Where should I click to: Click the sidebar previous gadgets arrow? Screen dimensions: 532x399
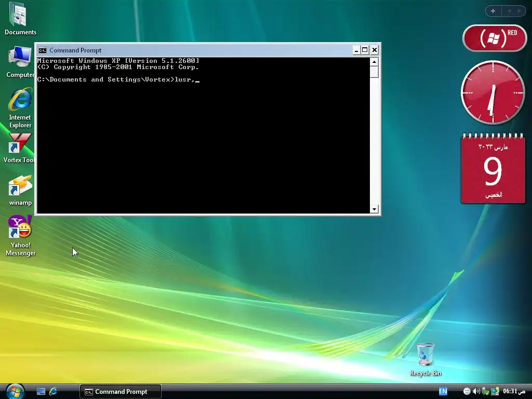tap(509, 11)
